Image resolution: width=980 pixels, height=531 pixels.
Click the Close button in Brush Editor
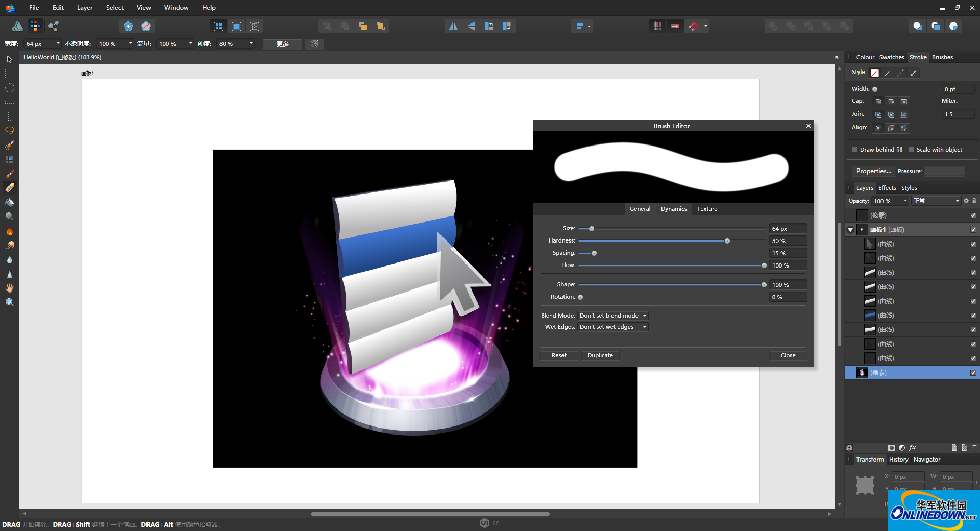(x=788, y=355)
